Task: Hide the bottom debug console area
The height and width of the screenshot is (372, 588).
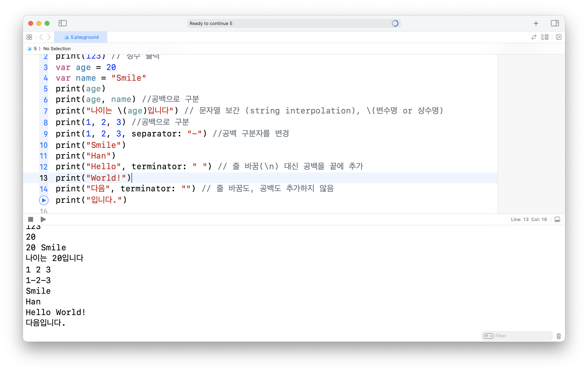Action: coord(557,219)
